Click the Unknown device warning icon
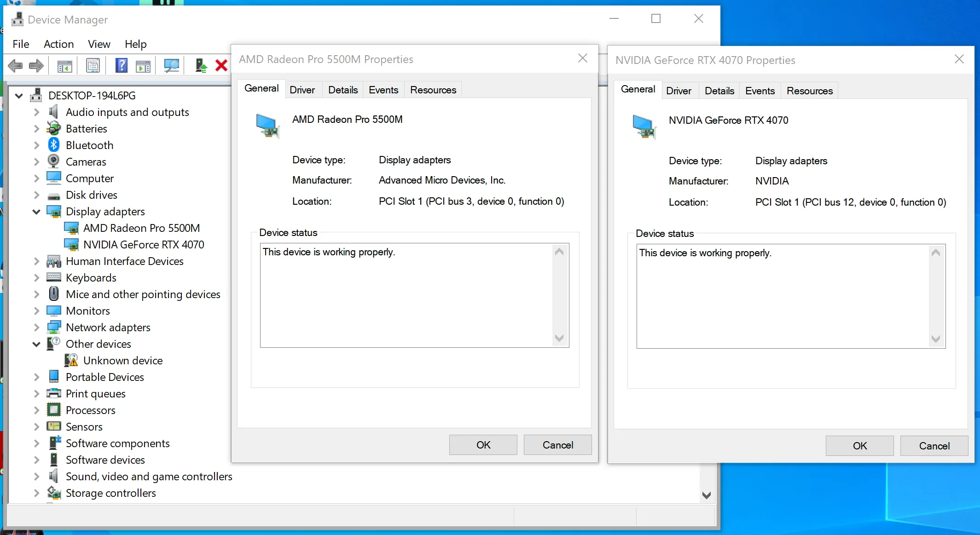 (71, 360)
